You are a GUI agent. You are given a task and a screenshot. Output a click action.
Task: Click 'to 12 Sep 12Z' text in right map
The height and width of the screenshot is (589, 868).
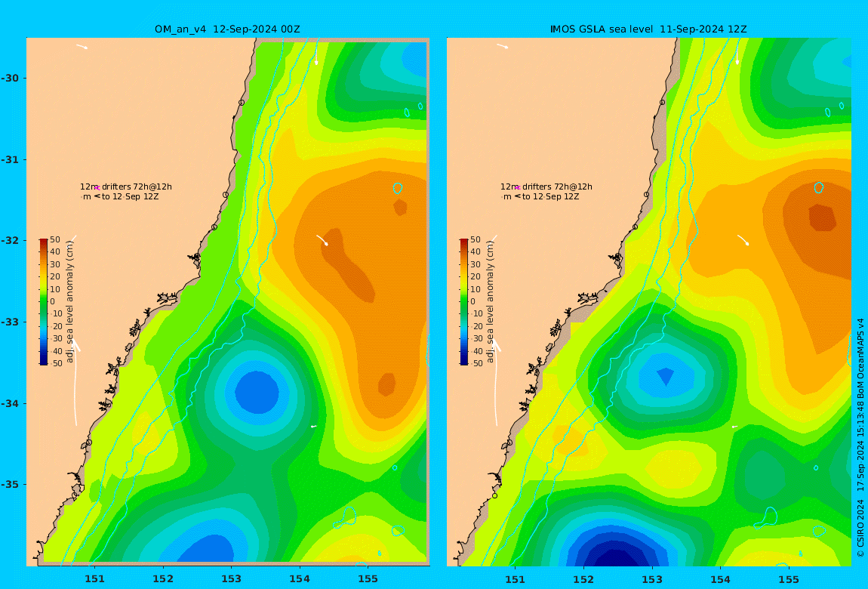[x=550, y=196]
